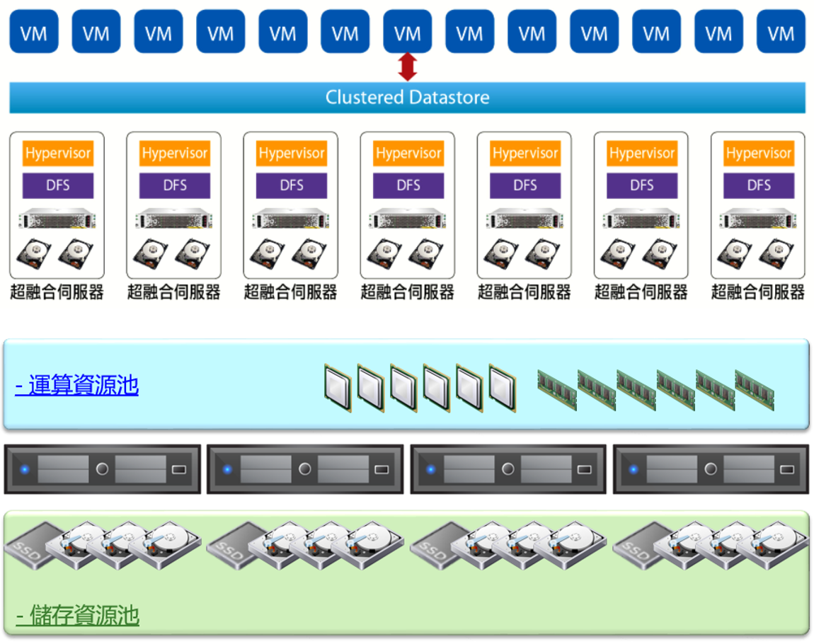
Task: Open the 運算資源池 link
Action: point(77,385)
